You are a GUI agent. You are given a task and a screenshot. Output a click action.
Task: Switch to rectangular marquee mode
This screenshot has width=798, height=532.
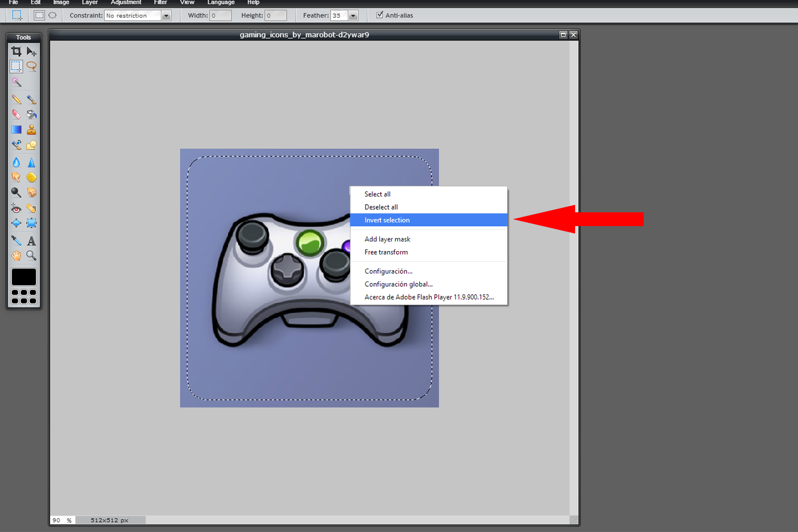click(39, 15)
